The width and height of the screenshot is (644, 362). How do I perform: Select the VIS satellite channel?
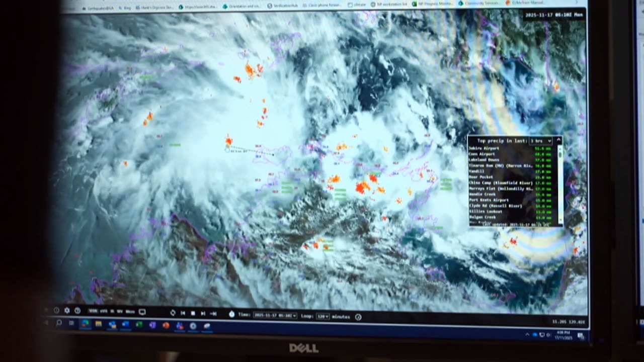coord(92,311)
